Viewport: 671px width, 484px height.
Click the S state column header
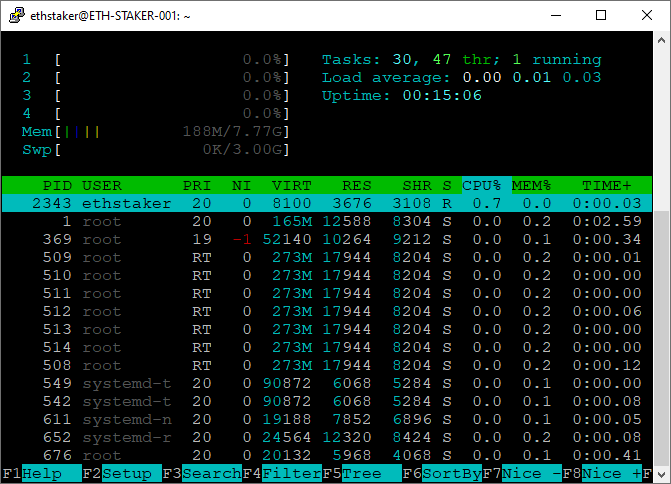(x=447, y=186)
